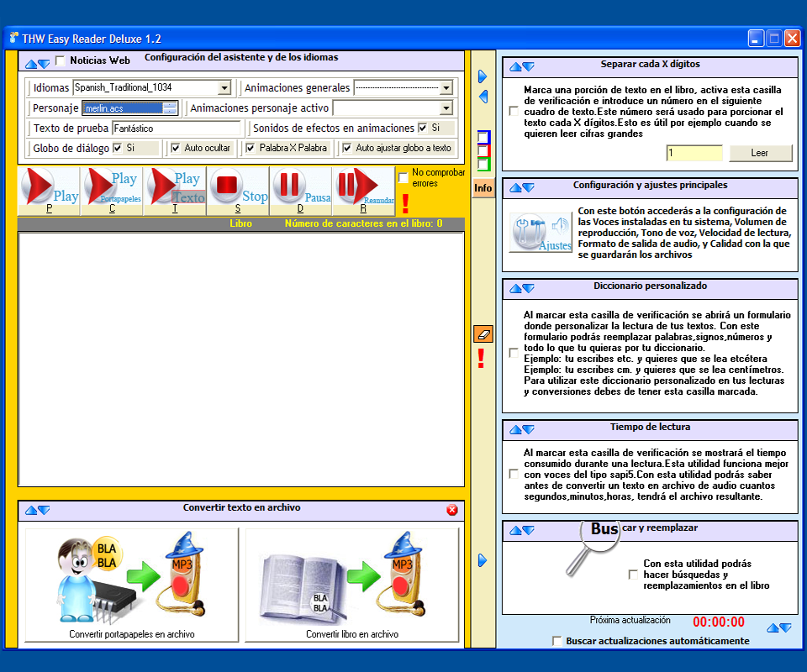Click the yellow digits number field

(694, 153)
